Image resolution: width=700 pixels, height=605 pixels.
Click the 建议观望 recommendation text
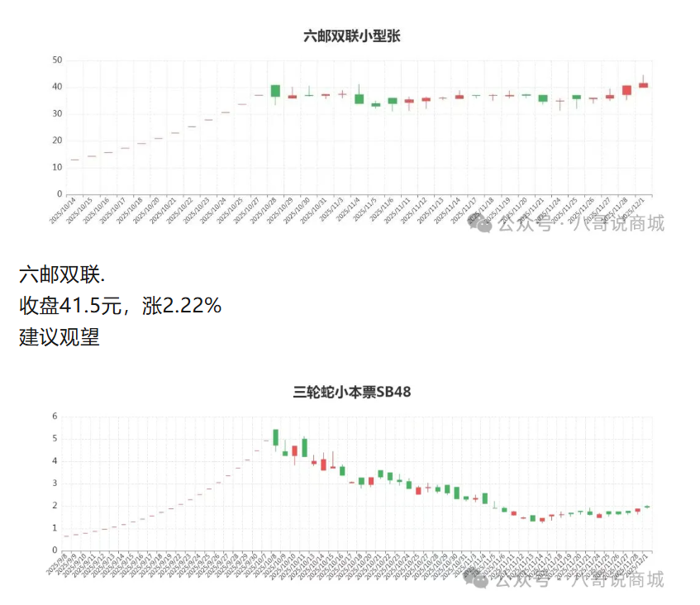59,336
